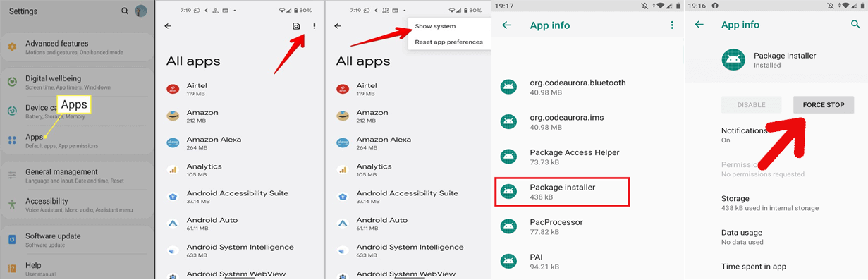The image size is (868, 280).
Task: Choose Reset app preferences from the overflow menu
Action: tap(448, 42)
